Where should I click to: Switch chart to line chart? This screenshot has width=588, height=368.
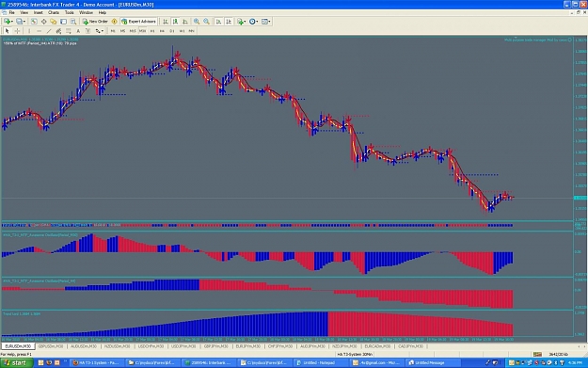click(x=185, y=22)
